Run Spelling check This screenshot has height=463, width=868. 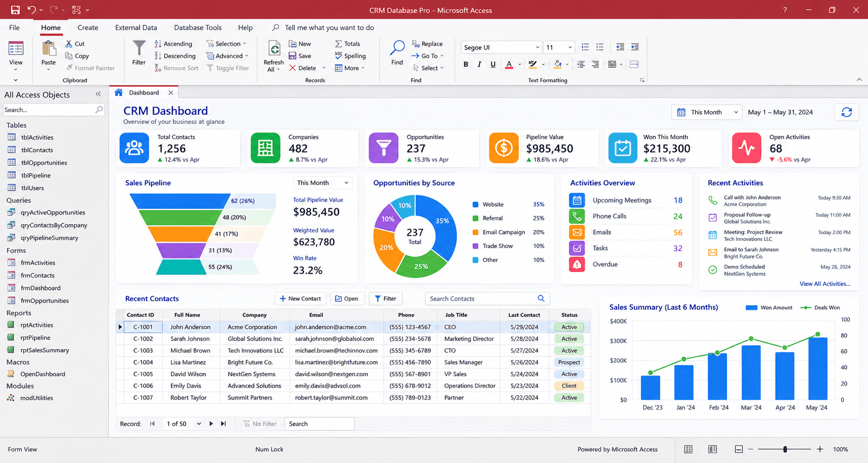pyautogui.click(x=350, y=56)
